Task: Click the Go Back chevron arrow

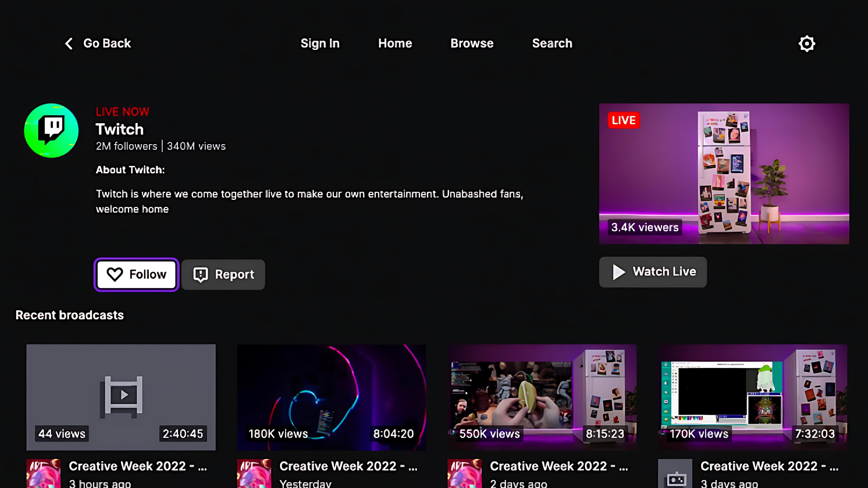Action: point(69,43)
